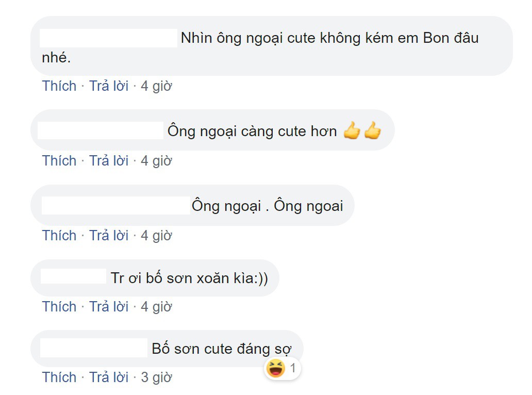This screenshot has width=532, height=395.
Task: Open the 3 giờ timestamp on last comment
Action: pyautogui.click(x=156, y=377)
